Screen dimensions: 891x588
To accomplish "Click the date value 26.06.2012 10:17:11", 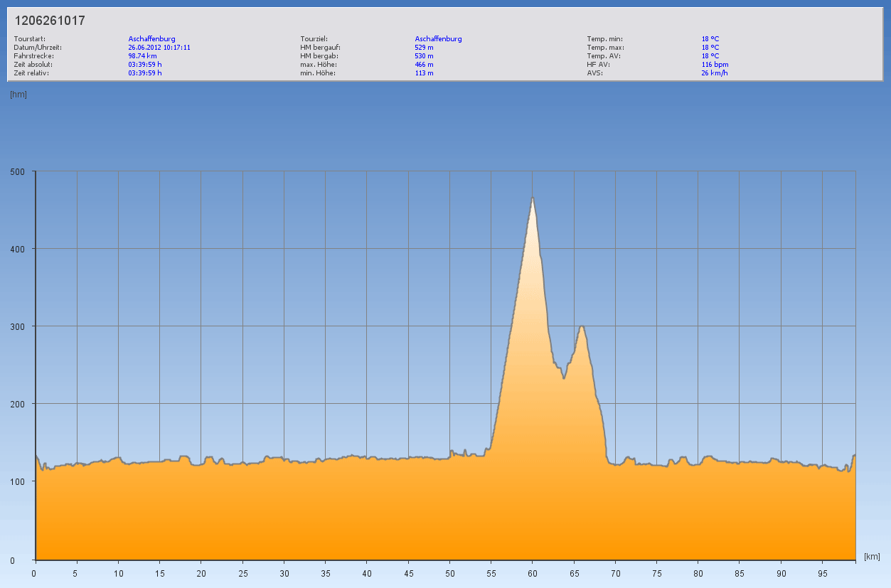I will point(159,47).
